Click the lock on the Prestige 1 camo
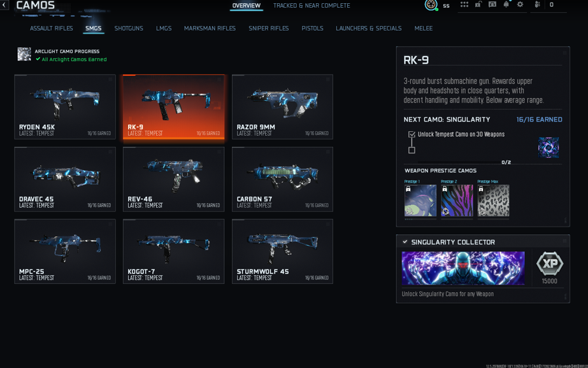The image size is (588, 368). pos(408,189)
